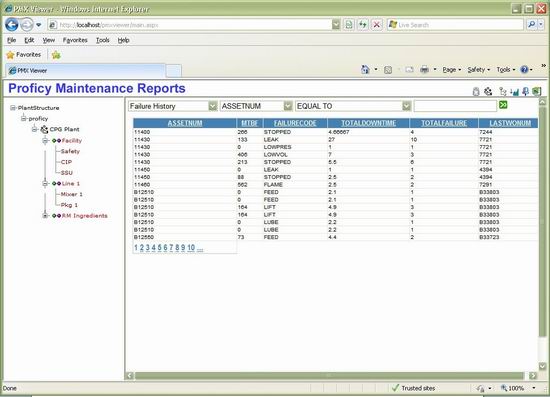Sort table by LASTWONUM column header
Viewport: 550px width, 397px height.
pyautogui.click(x=510, y=123)
